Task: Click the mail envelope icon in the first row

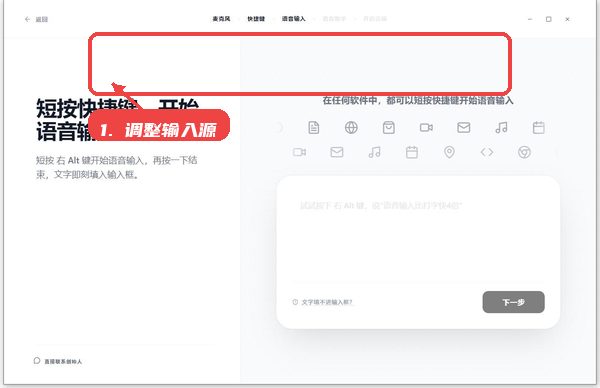Action: tap(464, 127)
